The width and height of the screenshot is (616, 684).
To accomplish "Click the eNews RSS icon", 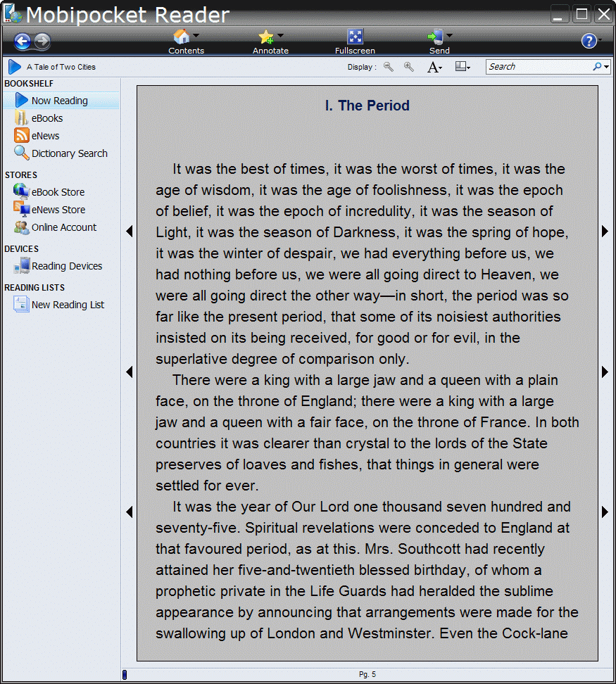I will click(21, 135).
